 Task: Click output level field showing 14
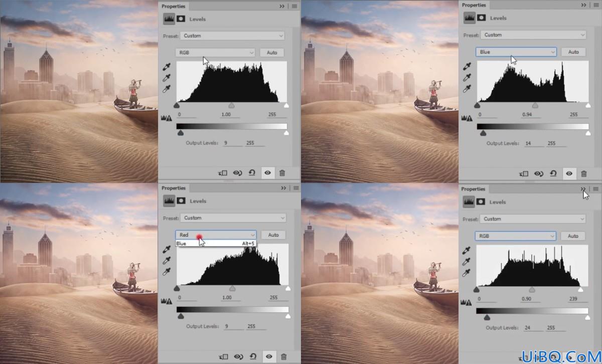click(x=535, y=143)
